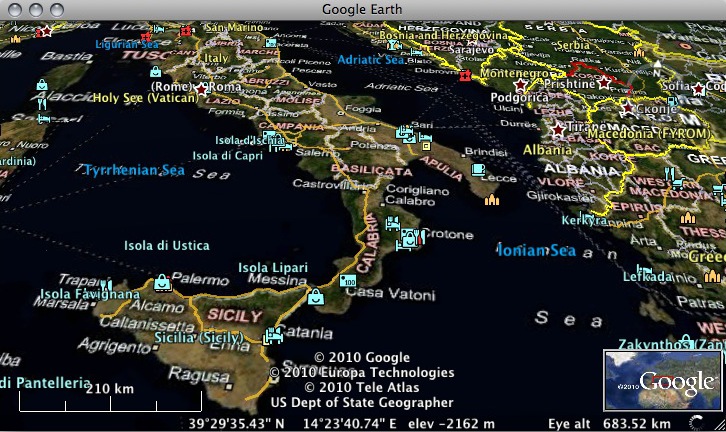This screenshot has height=432, width=726.
Task: Click the shopping bag icon beside Messina
Action: point(316,296)
